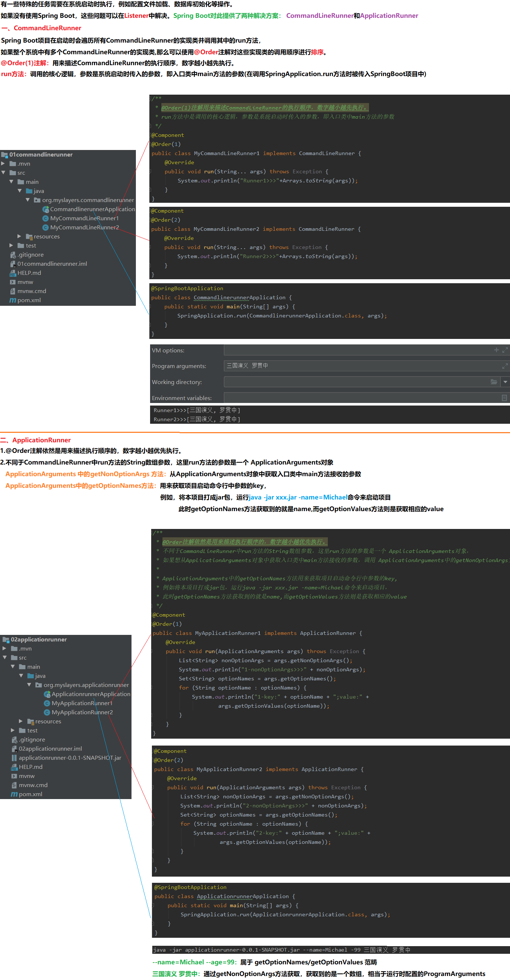The width and height of the screenshot is (510, 980).
Task: Expand the resources folder in 01commandlinerunner
Action: [19, 236]
